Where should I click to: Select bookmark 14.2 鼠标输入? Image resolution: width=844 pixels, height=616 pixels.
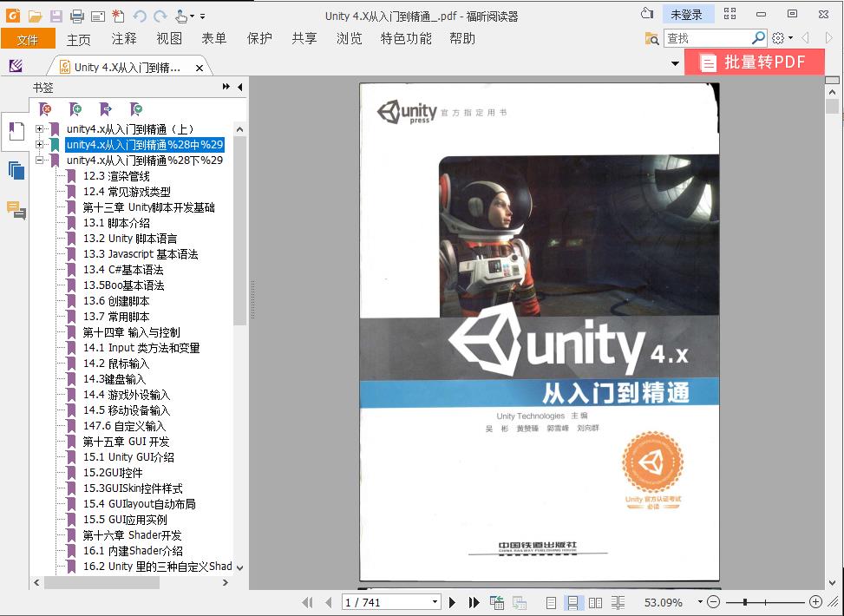pos(116,364)
